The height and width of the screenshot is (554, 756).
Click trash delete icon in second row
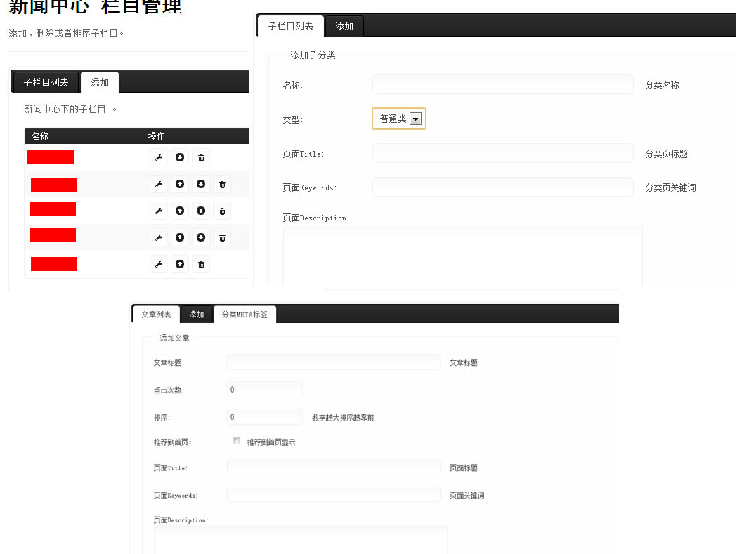pos(222,184)
